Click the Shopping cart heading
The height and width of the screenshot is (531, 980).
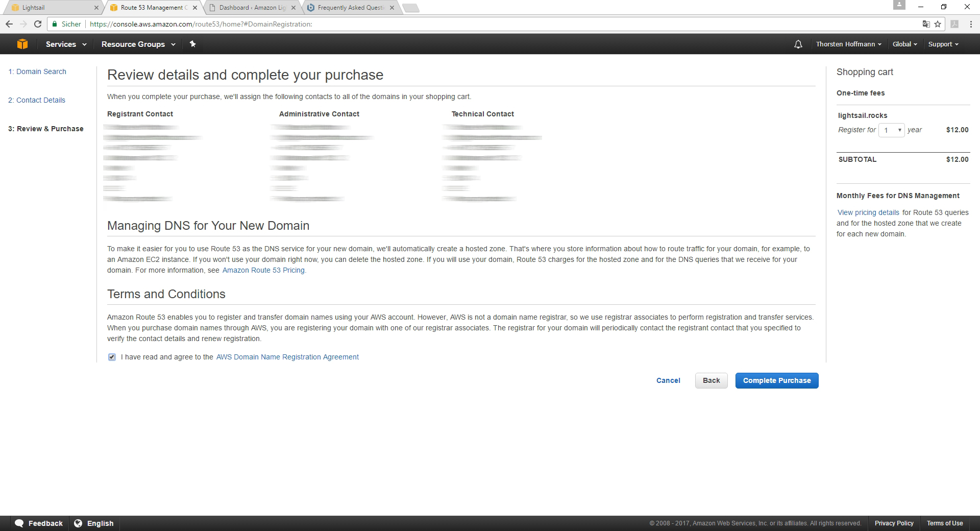pos(865,72)
